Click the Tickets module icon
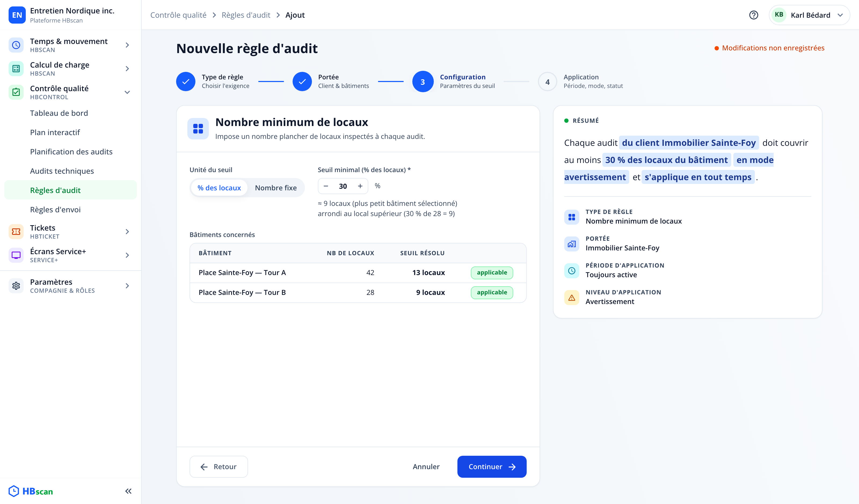Image resolution: width=859 pixels, height=504 pixels. click(16, 232)
